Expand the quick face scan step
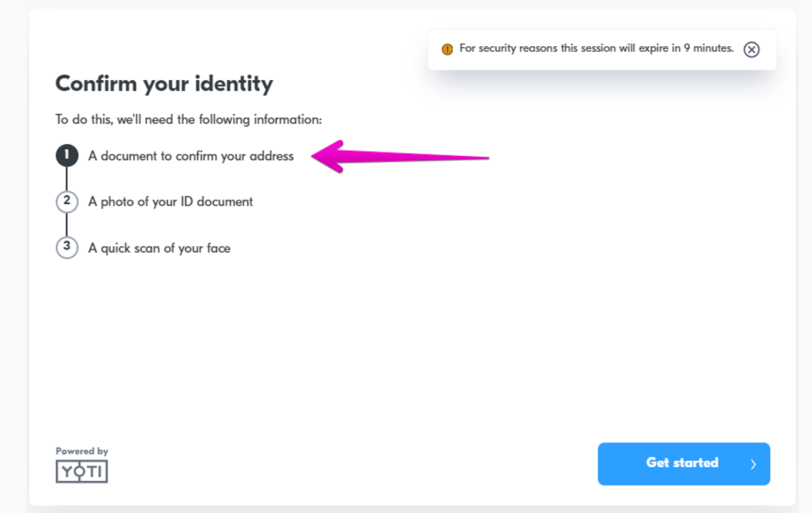 (159, 248)
